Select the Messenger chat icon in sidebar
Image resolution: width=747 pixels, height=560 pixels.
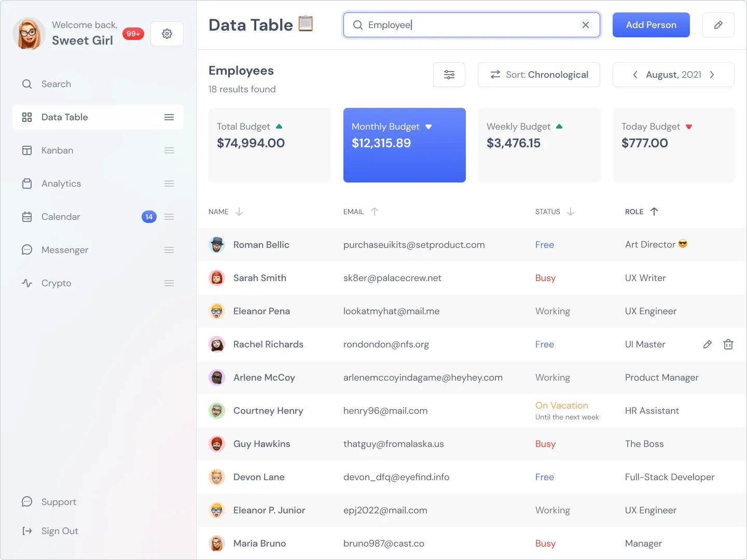27,249
